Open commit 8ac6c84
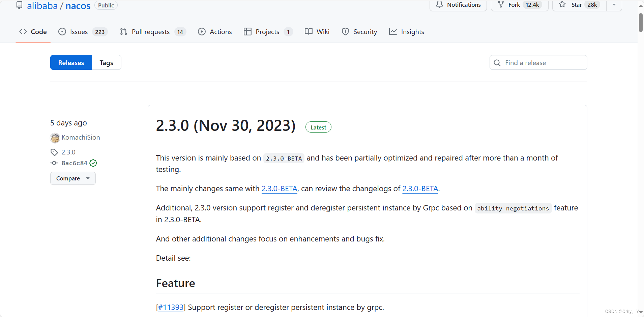Screen dimensions: 644x317 coord(75,163)
